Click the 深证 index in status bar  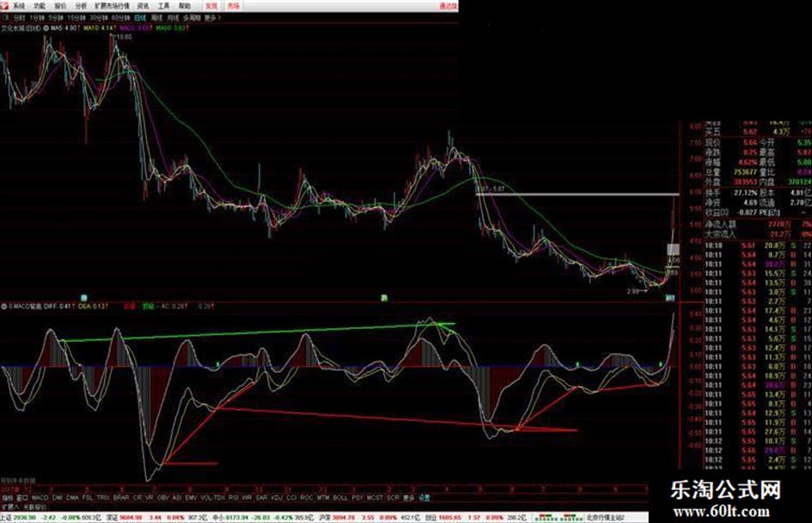[x=113, y=517]
